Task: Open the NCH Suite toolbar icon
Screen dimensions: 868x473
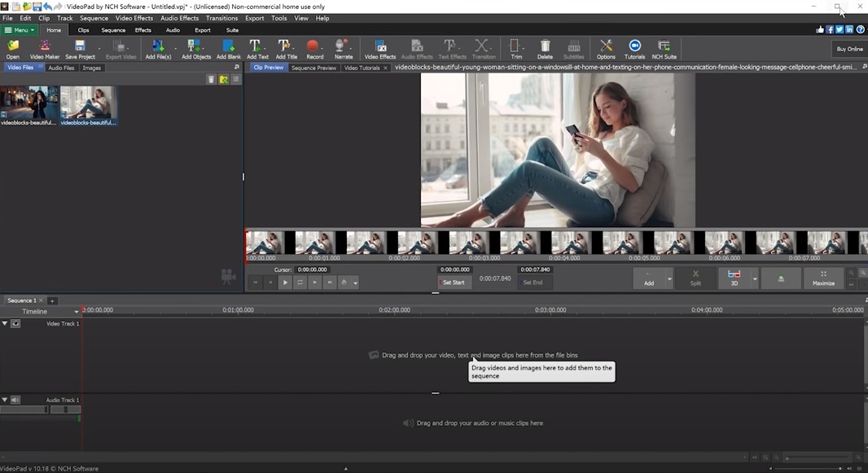Action: pos(664,49)
